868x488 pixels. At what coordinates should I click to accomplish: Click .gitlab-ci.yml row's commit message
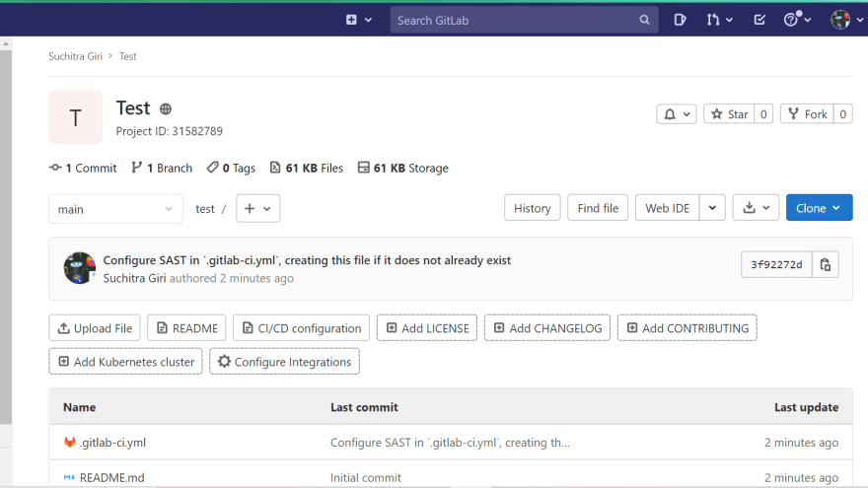coord(450,443)
